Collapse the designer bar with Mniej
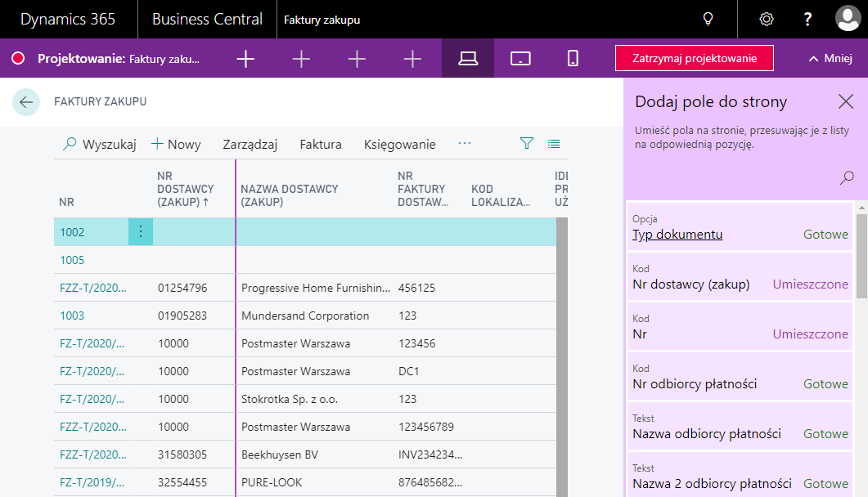The width and height of the screenshot is (868, 497). click(830, 58)
